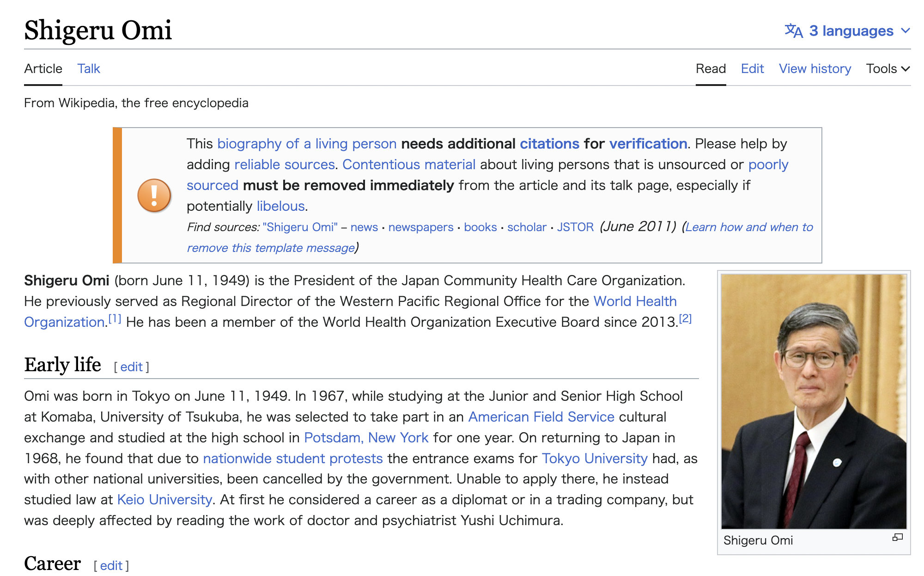Click citation reference [2]
924x576 pixels.
[685, 319]
